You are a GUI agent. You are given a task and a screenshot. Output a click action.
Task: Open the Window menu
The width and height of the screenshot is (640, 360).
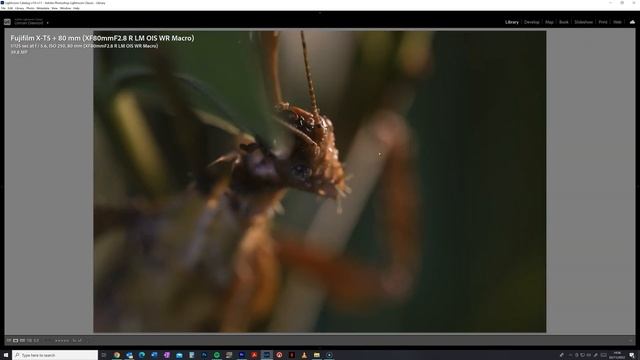[x=65, y=8]
